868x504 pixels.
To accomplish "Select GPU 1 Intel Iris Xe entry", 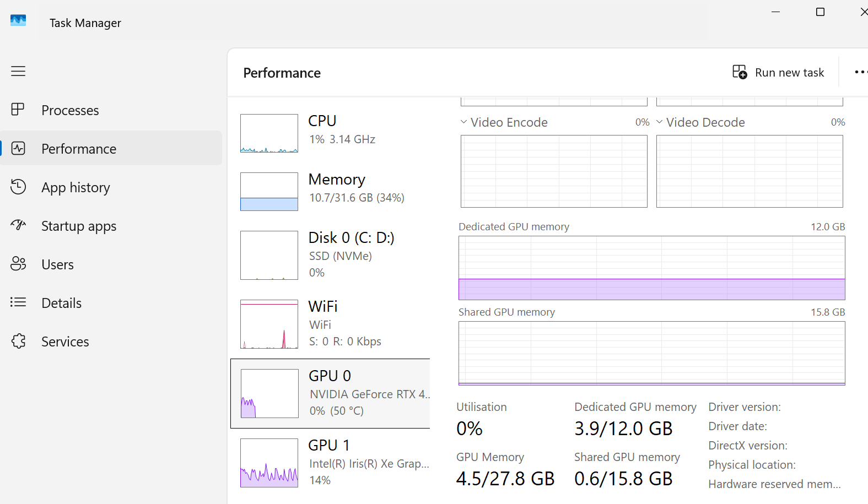I will [331, 462].
